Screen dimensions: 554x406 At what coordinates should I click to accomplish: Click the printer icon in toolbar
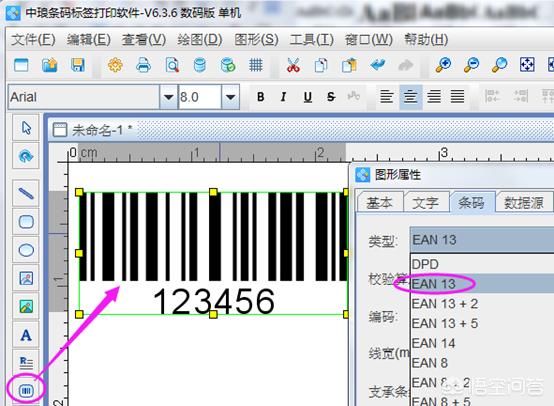(x=143, y=65)
